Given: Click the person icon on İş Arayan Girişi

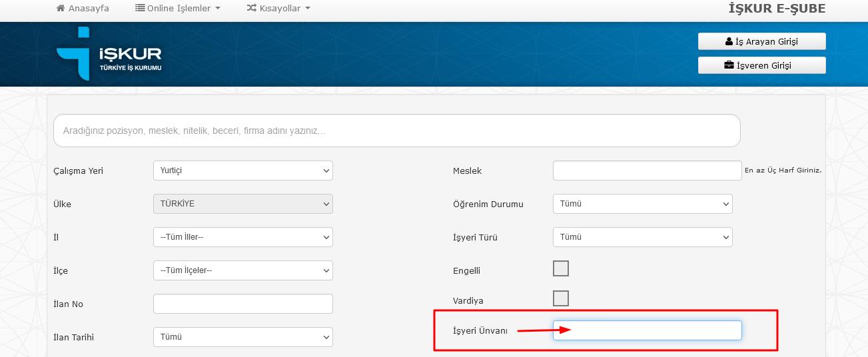Looking at the screenshot, I should pos(729,41).
